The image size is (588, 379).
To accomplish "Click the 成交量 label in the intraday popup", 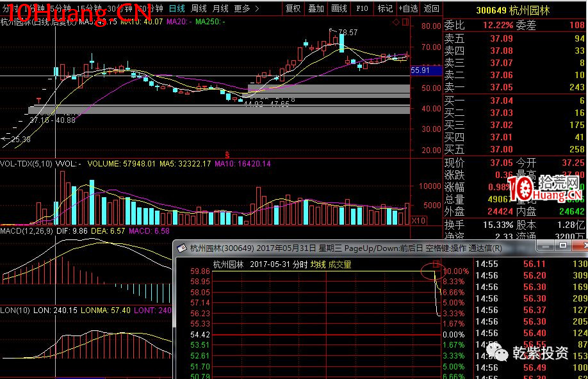I will pos(339,264).
